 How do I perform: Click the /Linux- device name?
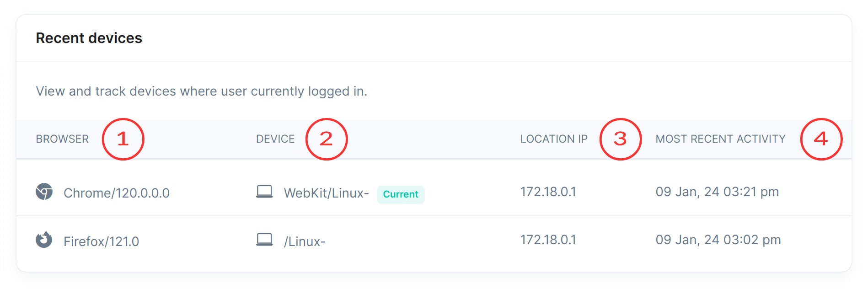[305, 241]
